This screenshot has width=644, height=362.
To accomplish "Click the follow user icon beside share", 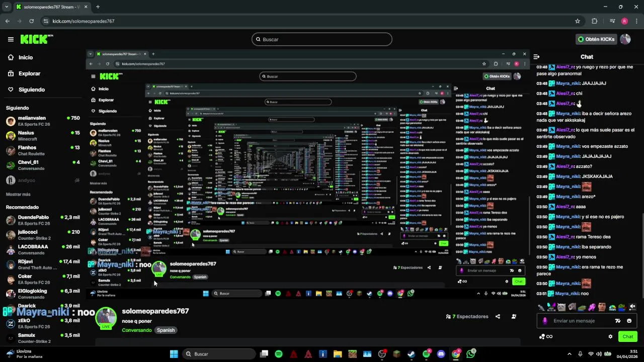I will coord(514,317).
